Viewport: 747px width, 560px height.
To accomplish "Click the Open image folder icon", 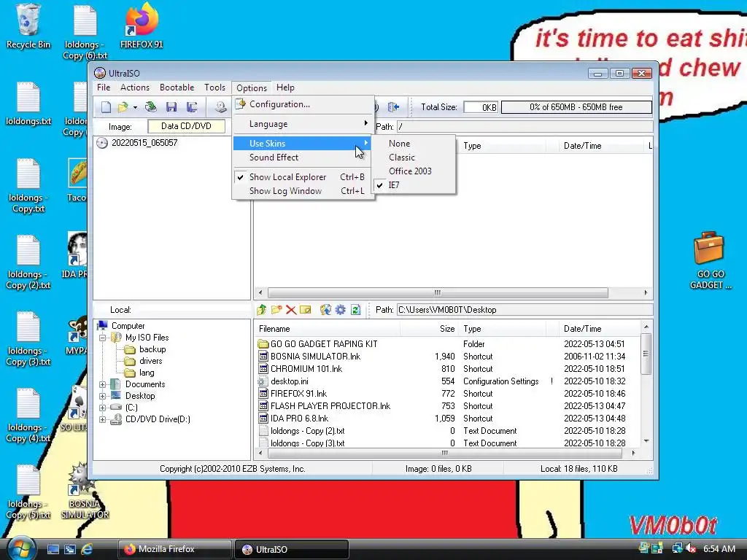I will pos(123,107).
